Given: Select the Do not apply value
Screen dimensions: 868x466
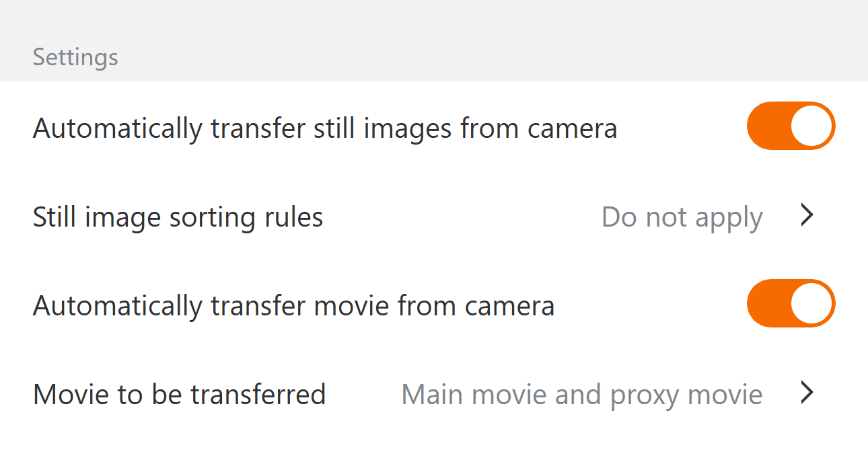Looking at the screenshot, I should click(682, 217).
